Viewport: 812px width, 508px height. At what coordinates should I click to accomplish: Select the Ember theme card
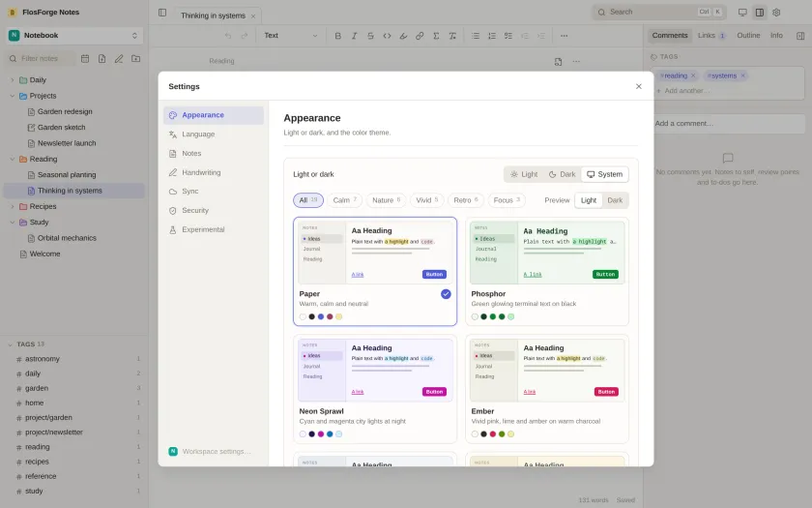(547, 389)
